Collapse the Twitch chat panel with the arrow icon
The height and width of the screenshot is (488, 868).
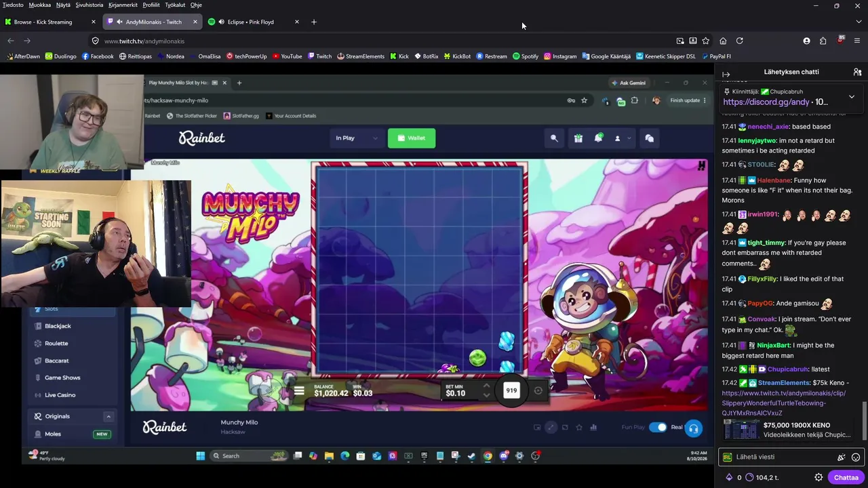726,74
